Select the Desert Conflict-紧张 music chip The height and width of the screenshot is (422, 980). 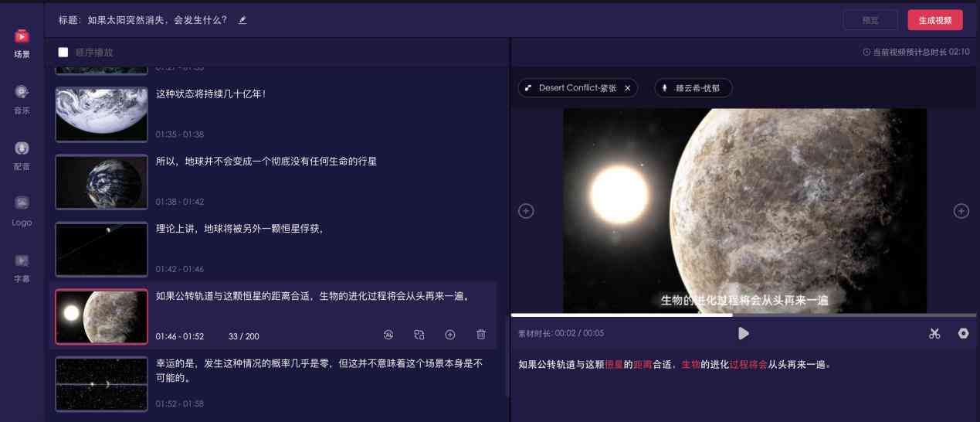pyautogui.click(x=578, y=88)
